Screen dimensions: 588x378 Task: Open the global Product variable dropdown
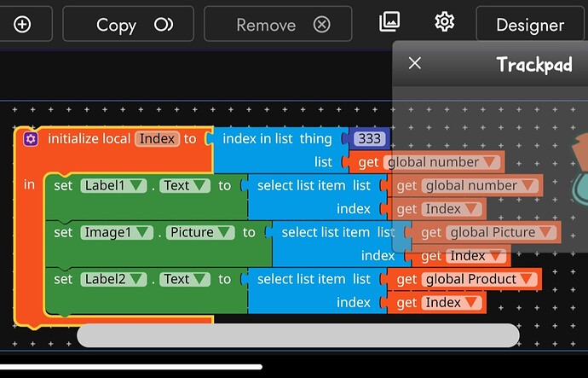tap(479, 279)
